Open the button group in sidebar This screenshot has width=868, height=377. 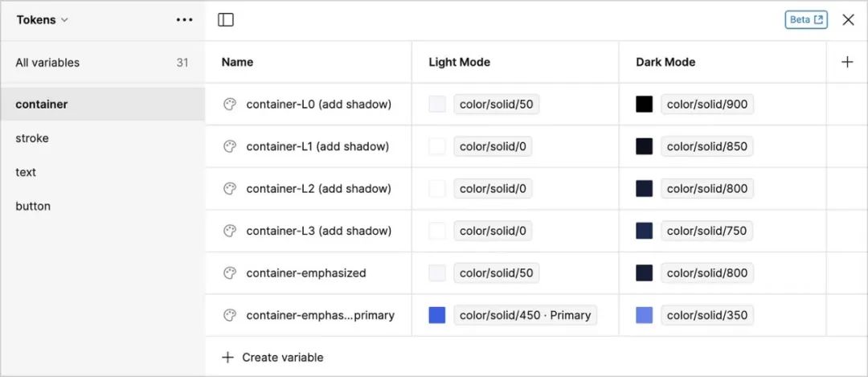pos(33,207)
